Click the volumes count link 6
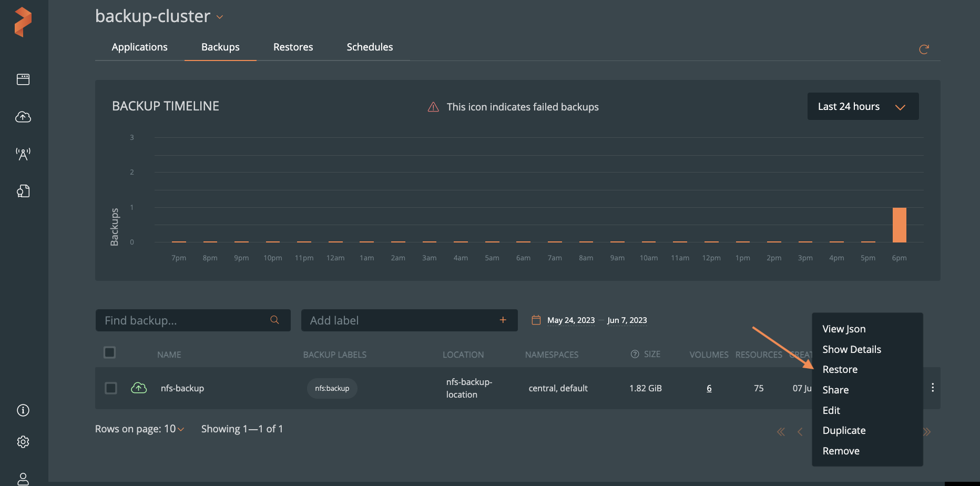Image resolution: width=980 pixels, height=486 pixels. click(x=709, y=388)
